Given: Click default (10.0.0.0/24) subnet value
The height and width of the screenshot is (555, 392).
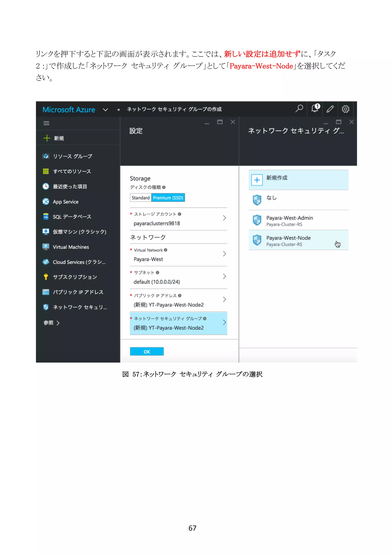Looking at the screenshot, I should tap(157, 282).
